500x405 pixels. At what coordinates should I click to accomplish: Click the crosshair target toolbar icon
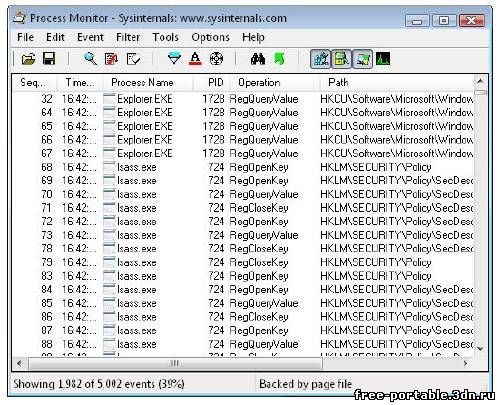216,59
